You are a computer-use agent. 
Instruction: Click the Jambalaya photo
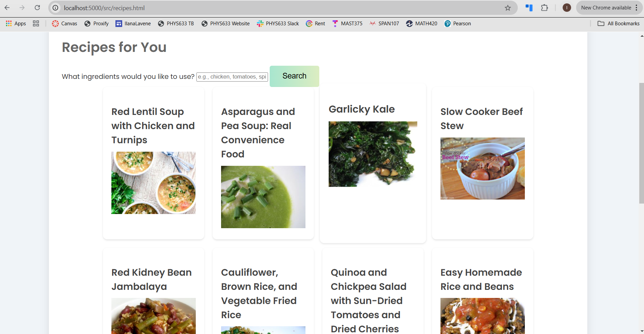(154, 316)
